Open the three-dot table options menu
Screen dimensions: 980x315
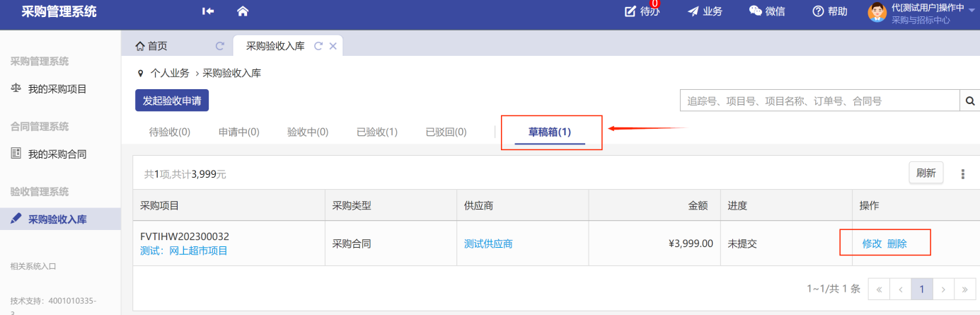pos(962,174)
